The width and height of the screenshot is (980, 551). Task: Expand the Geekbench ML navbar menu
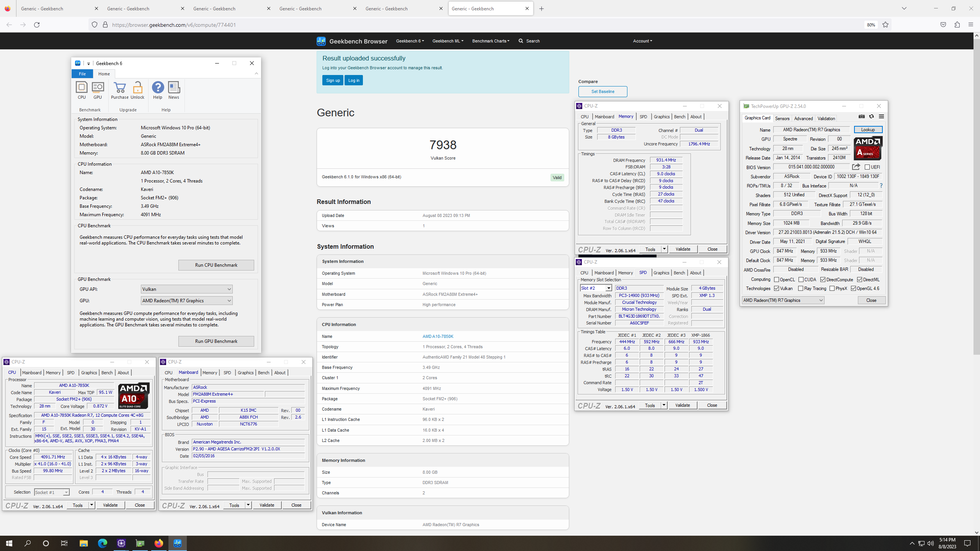click(x=448, y=41)
